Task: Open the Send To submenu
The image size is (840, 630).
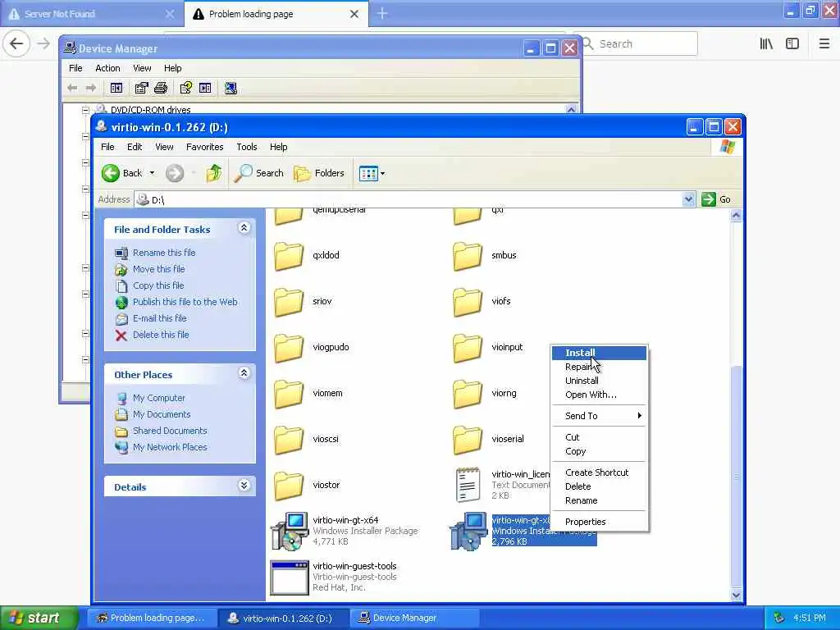Action: 599,416
